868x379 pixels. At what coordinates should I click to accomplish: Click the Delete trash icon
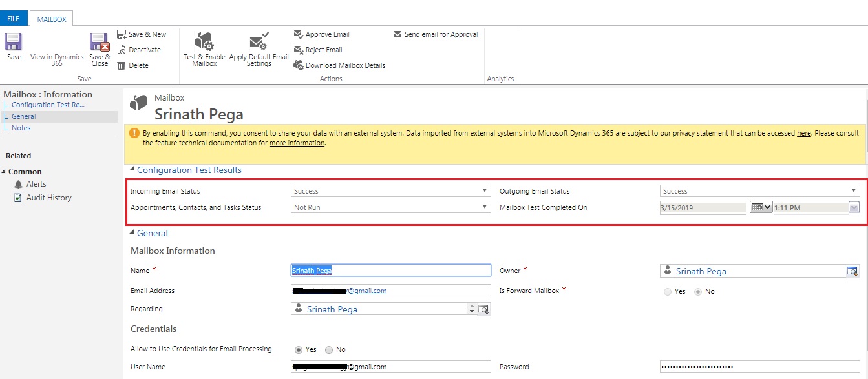[122, 65]
